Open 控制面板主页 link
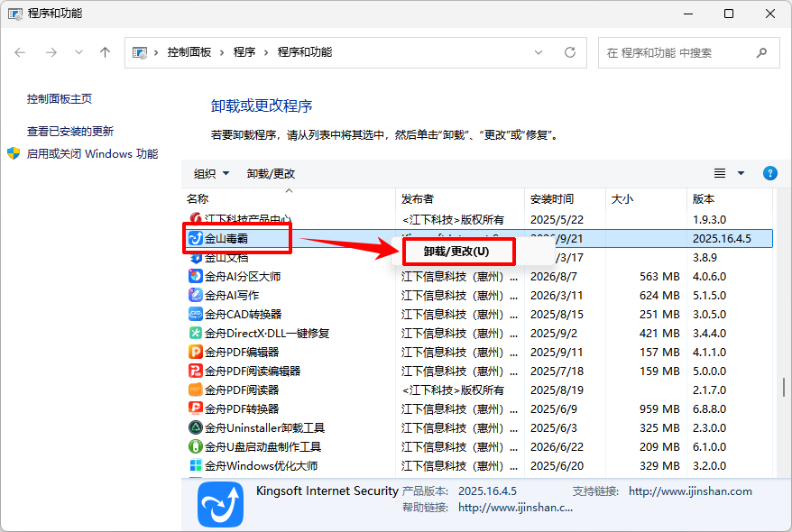The height and width of the screenshot is (532, 792). (60, 99)
